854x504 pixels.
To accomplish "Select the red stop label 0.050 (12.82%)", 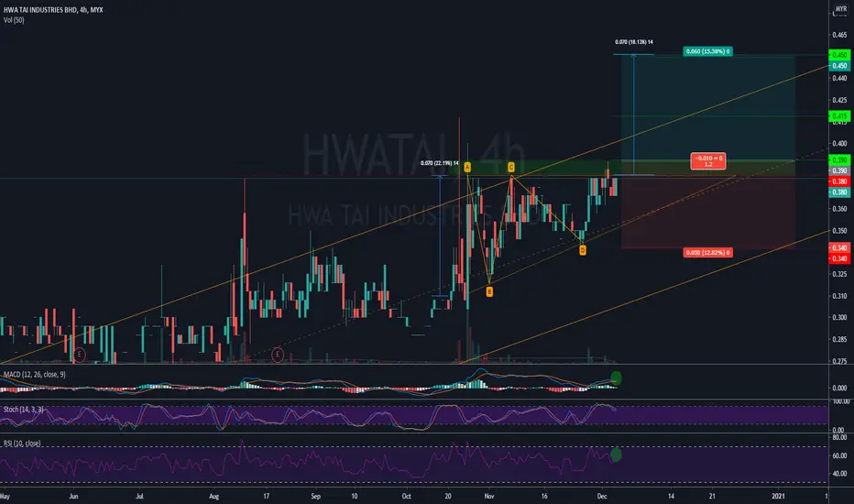I will pos(707,252).
